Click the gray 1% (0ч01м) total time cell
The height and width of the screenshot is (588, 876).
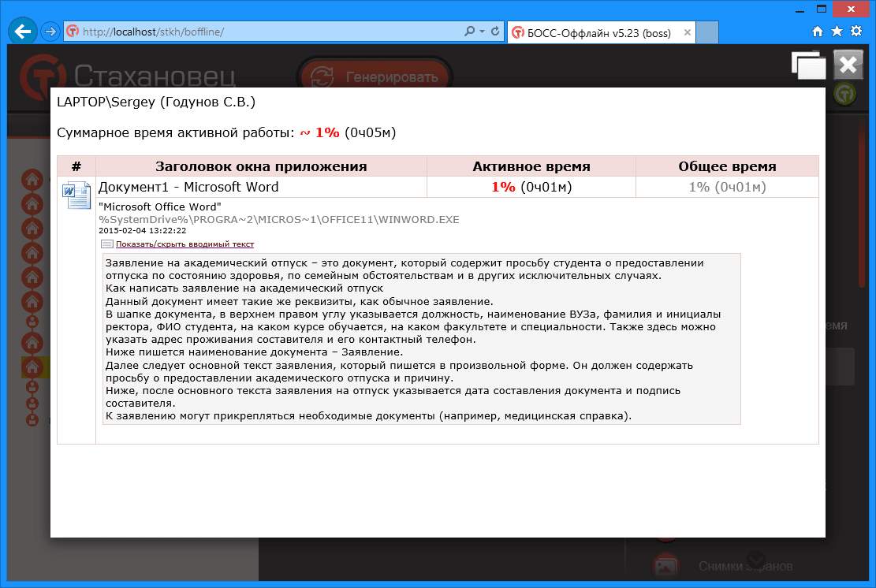(728, 187)
